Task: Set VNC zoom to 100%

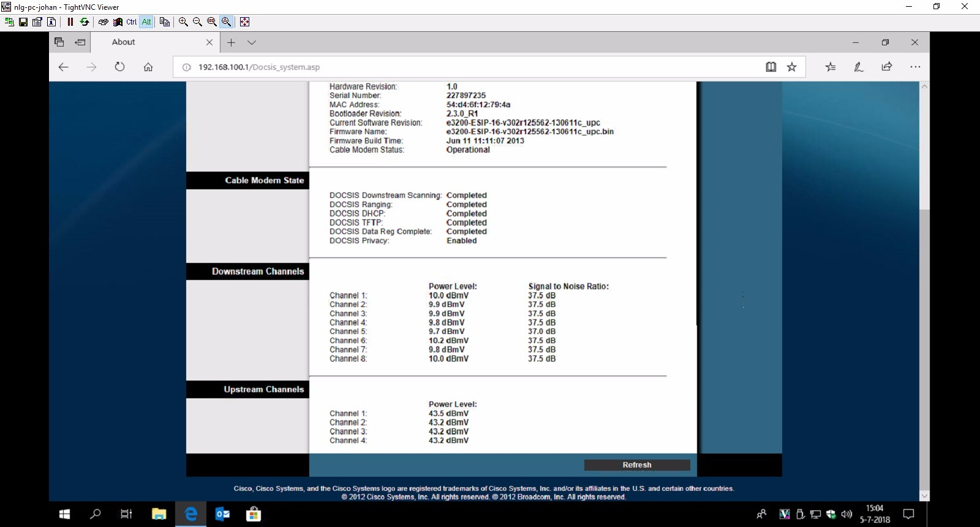Action: coord(212,22)
